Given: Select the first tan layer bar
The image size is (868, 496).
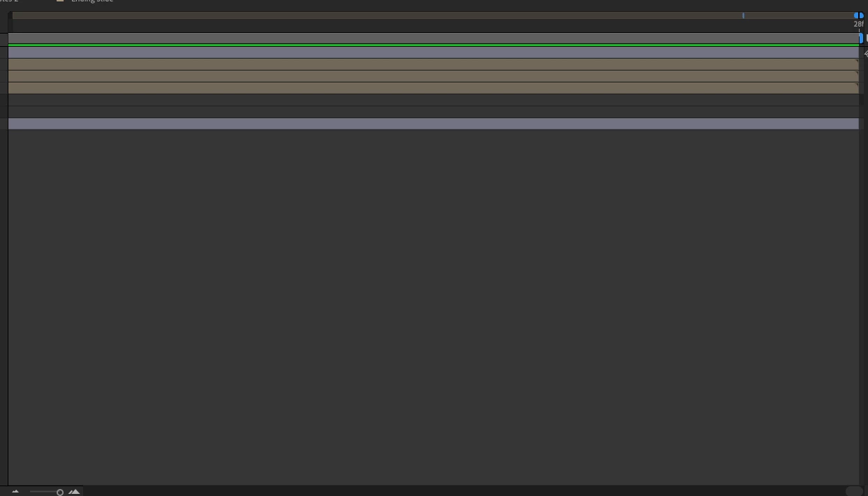Looking at the screenshot, I should coord(433,64).
